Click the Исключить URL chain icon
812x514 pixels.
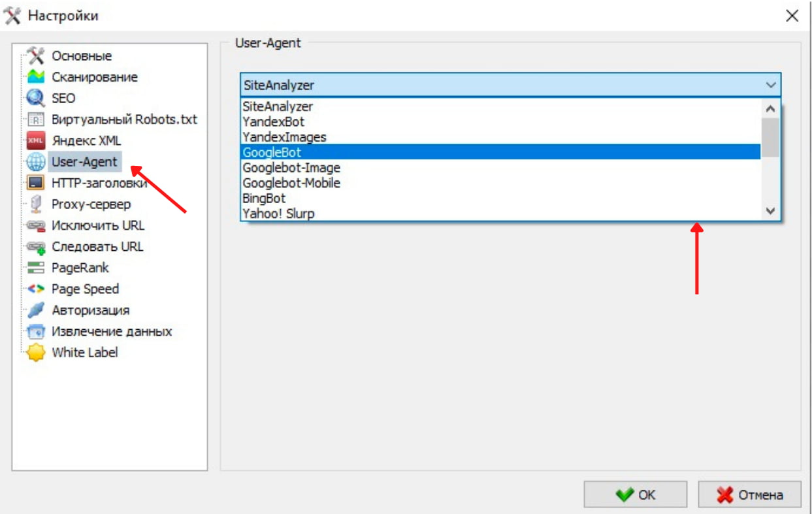pos(36,225)
